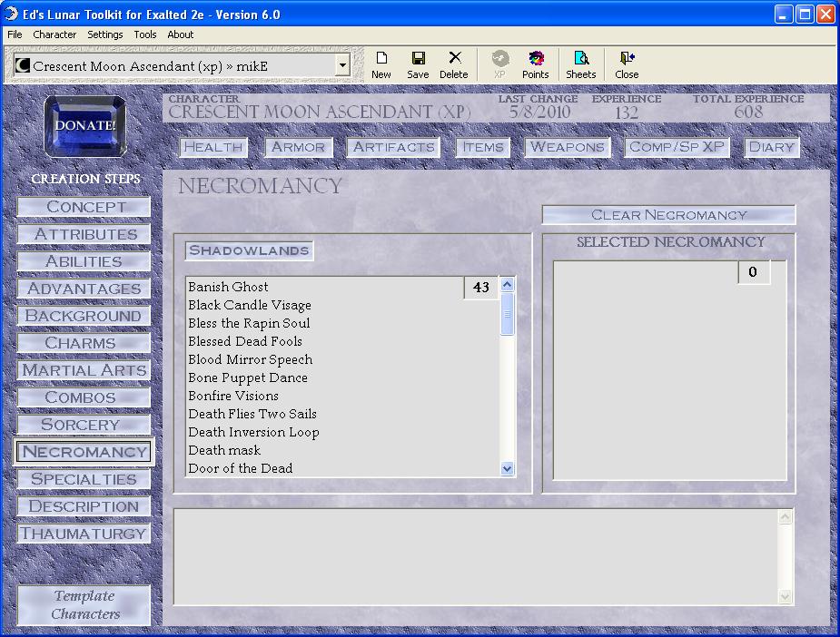Open the Settings menu

[105, 34]
